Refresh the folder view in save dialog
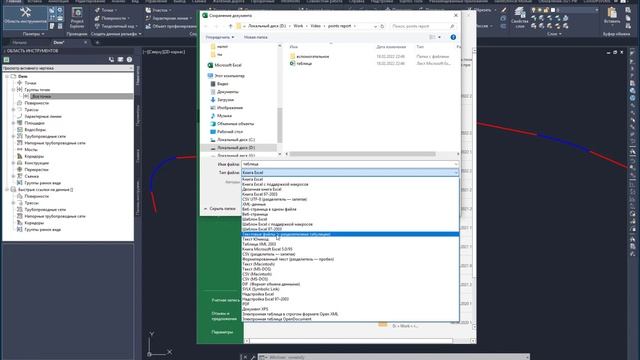The width and height of the screenshot is (640, 360). tap(382, 26)
